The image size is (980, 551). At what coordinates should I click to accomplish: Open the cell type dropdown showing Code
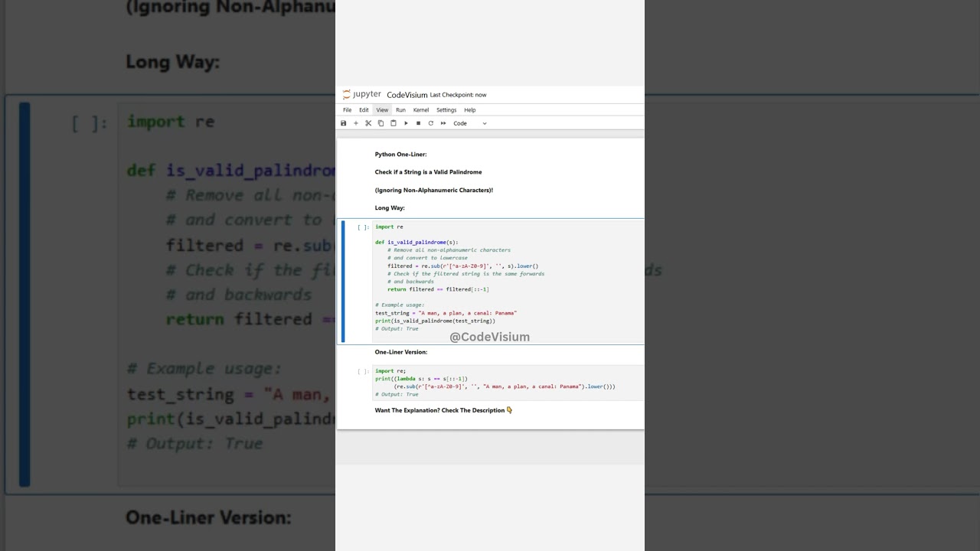click(x=470, y=123)
